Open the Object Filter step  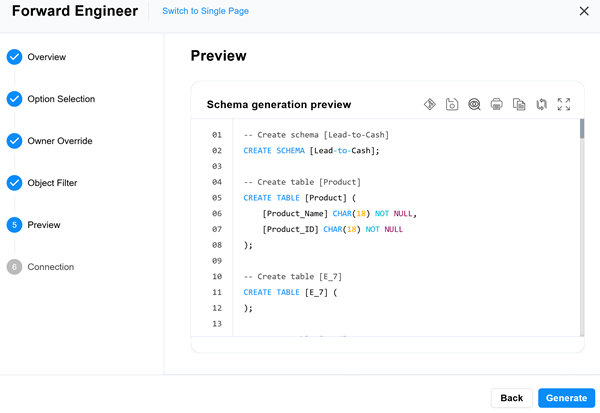pyautogui.click(x=52, y=183)
